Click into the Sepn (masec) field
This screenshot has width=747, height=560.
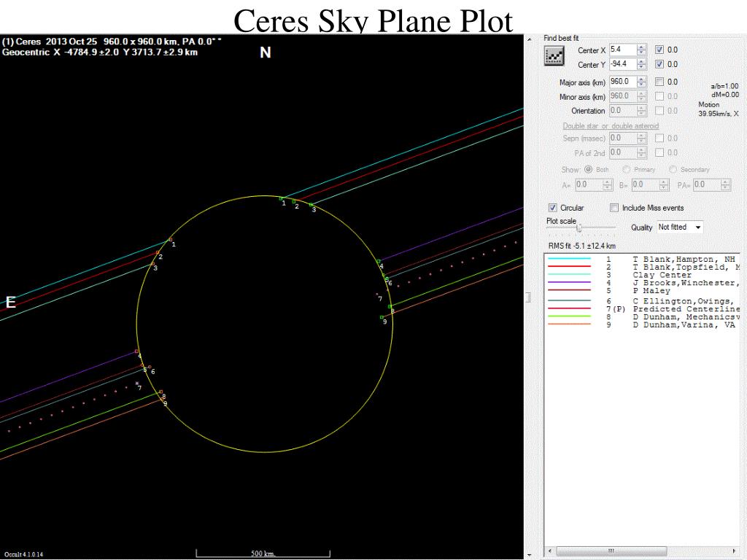click(623, 138)
